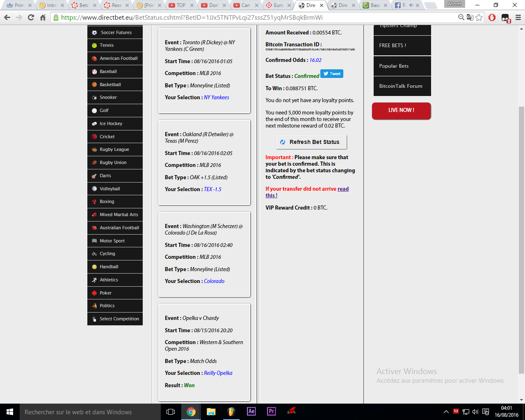Click the page vertical scrollbar thumb
Screen dimensions: 525x420
coord(522,240)
